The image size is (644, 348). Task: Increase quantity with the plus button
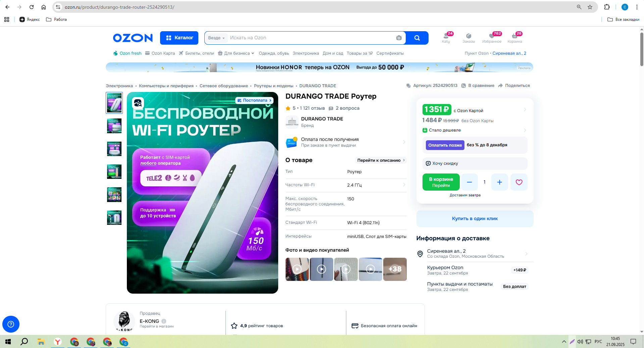click(x=499, y=182)
